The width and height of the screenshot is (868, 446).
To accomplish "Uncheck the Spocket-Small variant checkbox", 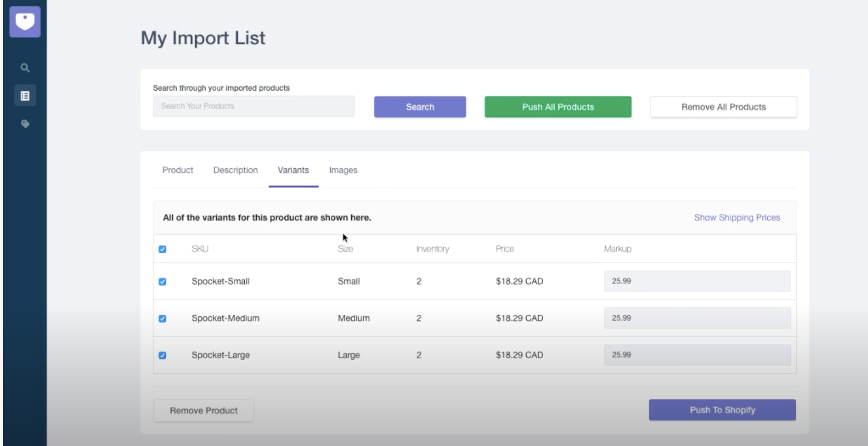I will point(162,282).
